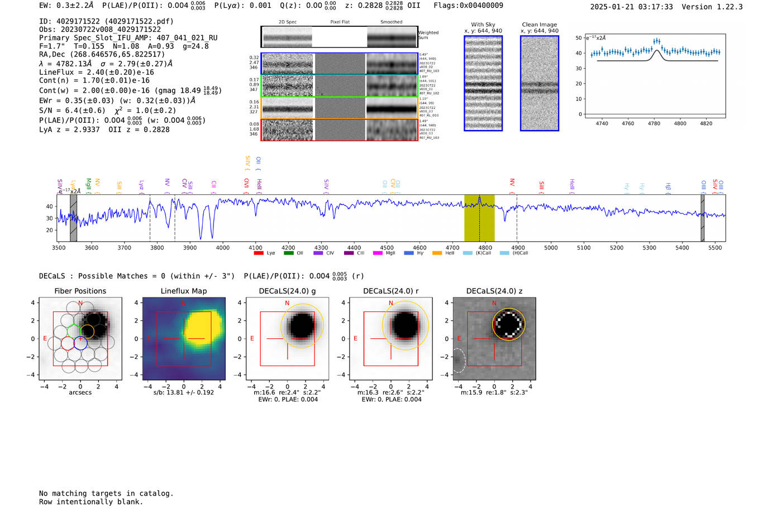Image resolution: width=782 pixels, height=532 pixels.
Task: Click the red Lyα legend swatch
Action: tap(259, 253)
